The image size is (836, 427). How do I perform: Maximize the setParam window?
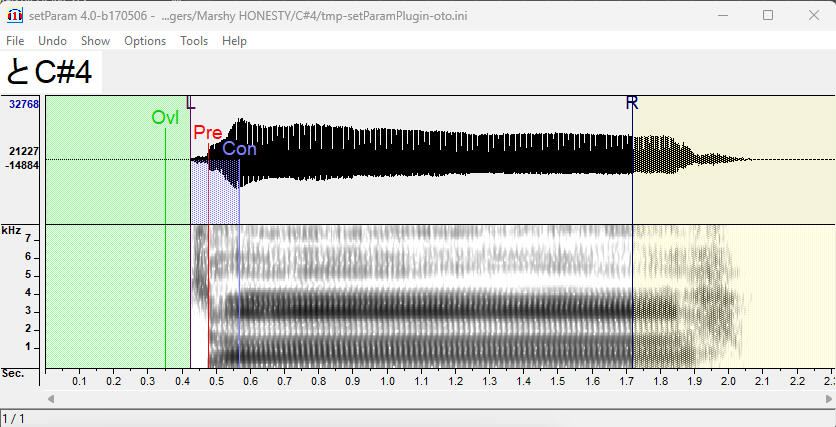click(x=768, y=15)
